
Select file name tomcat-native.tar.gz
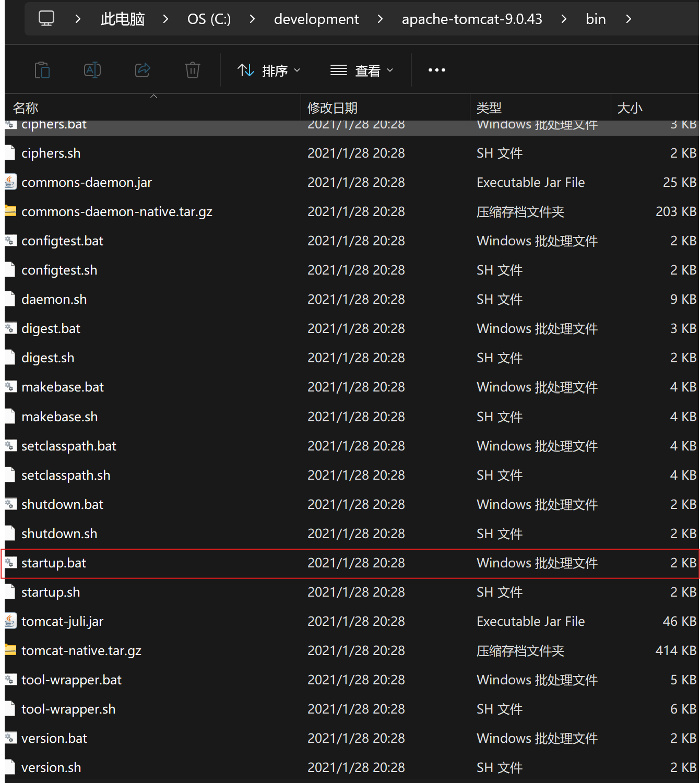[x=81, y=650]
